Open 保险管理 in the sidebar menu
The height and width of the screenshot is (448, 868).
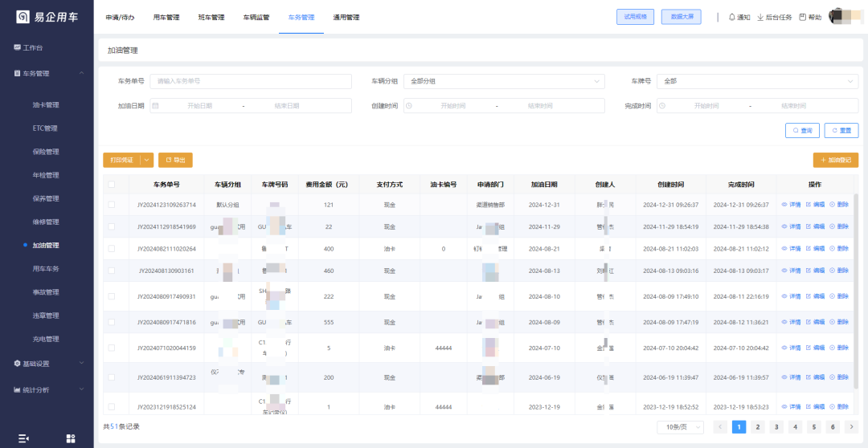point(46,152)
